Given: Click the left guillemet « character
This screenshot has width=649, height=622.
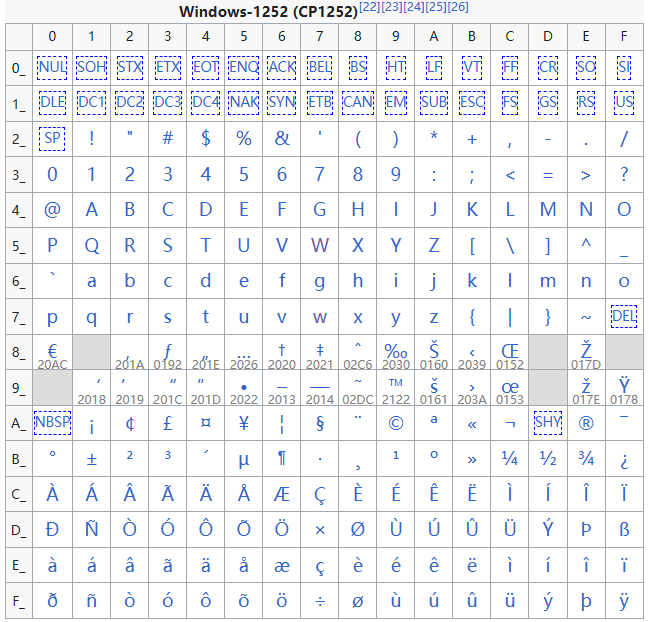Looking at the screenshot, I should pyautogui.click(x=472, y=425).
